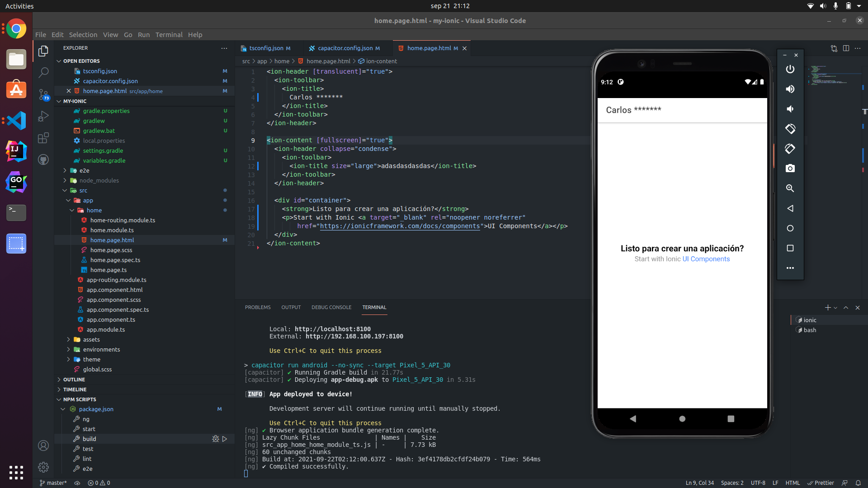
Task: Open the GitHub view in activity bar
Action: [43, 160]
